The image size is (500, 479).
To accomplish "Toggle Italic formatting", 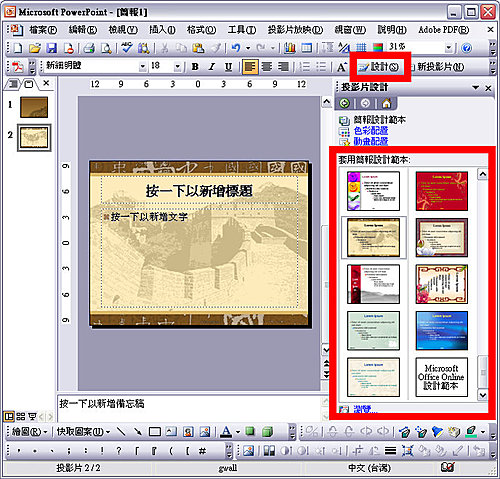I will pyautogui.click(x=212, y=67).
